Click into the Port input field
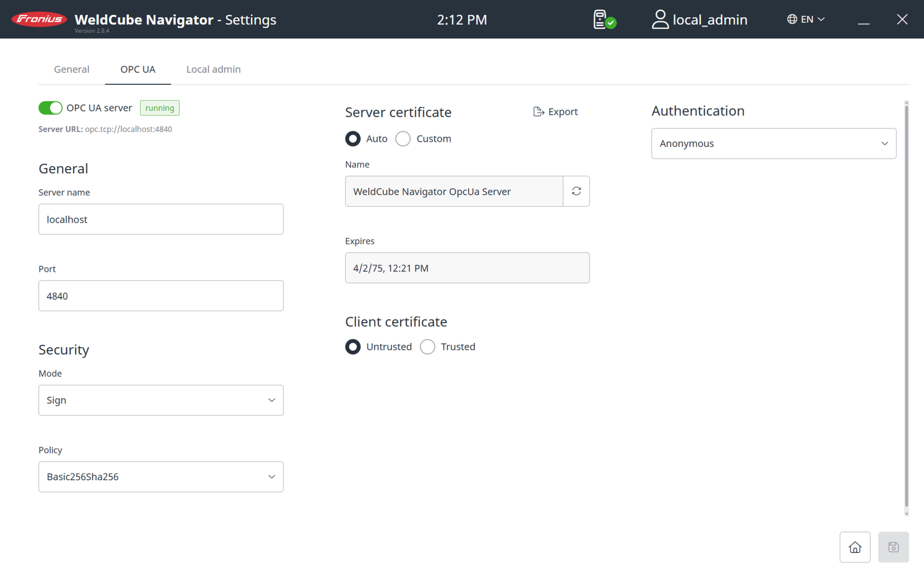The height and width of the screenshot is (577, 924). click(x=161, y=296)
